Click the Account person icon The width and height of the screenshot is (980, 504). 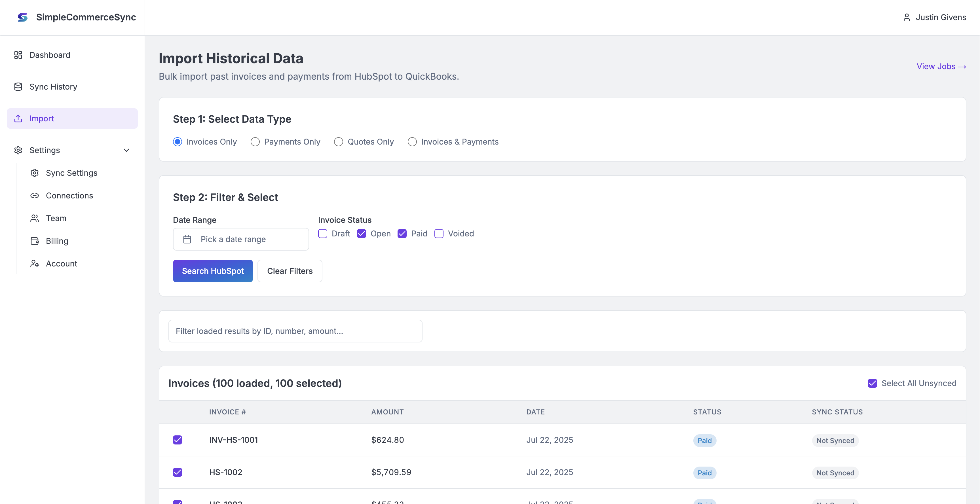point(34,263)
